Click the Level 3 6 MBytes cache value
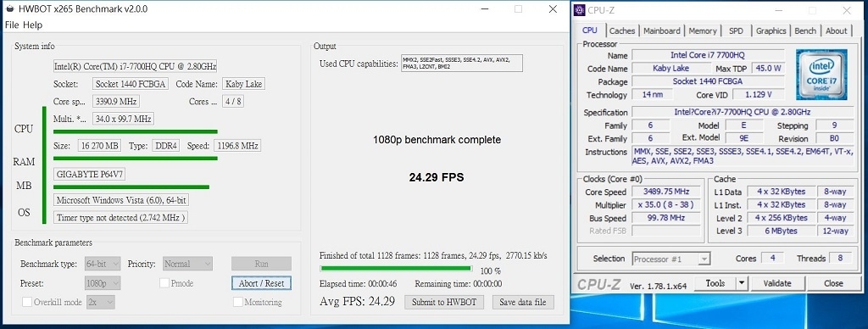868x329 pixels. click(781, 231)
